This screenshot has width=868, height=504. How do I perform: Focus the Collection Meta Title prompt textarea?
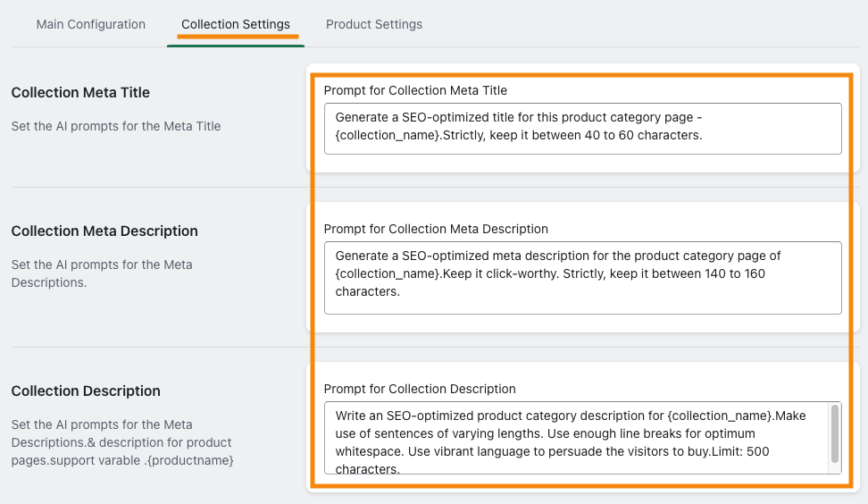click(x=583, y=129)
